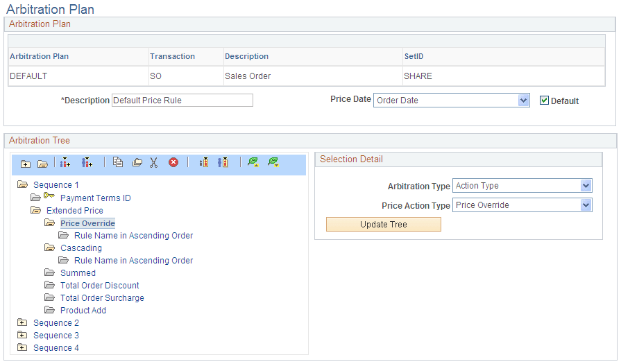This screenshot has height=364, width=621.
Task: Expand Sequence 3 with its plus icon
Action: click(x=23, y=335)
